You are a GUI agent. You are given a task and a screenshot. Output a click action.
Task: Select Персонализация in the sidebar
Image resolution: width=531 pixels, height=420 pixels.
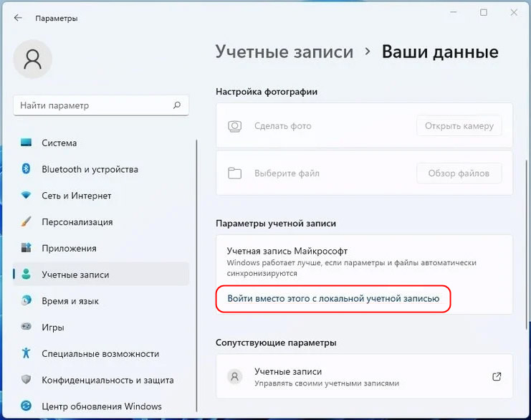pos(101,222)
